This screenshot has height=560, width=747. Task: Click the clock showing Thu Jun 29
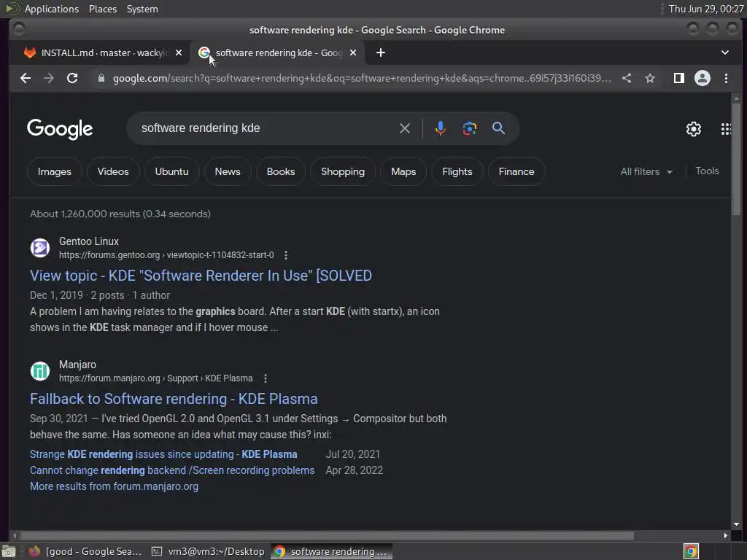point(705,9)
